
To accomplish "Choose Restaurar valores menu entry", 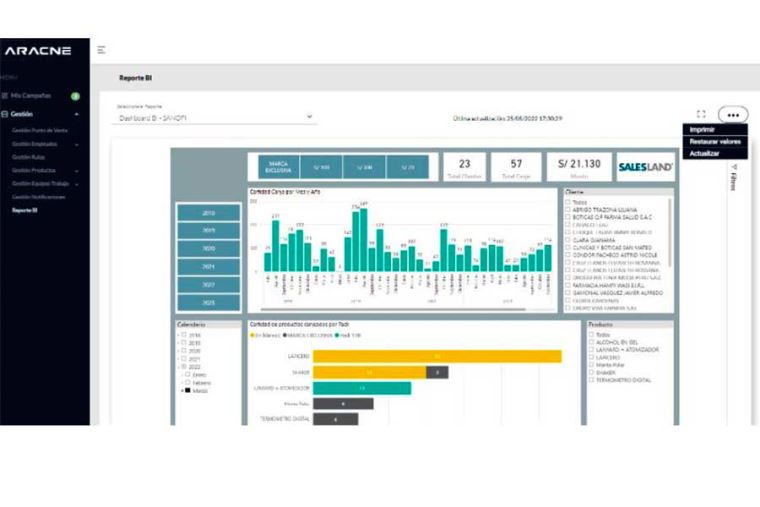I will pyautogui.click(x=714, y=142).
